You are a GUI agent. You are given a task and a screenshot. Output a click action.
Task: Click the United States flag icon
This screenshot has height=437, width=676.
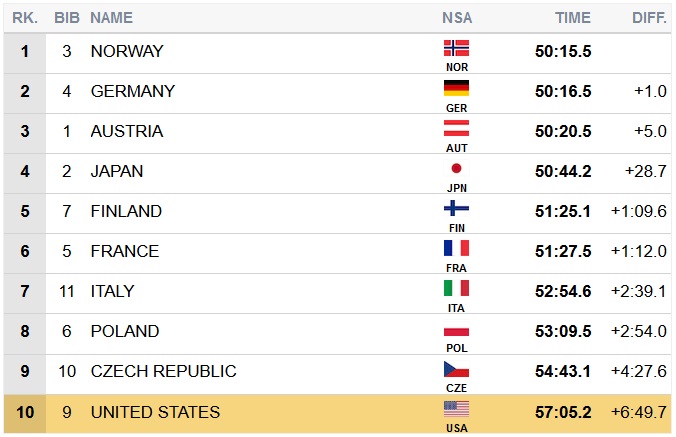pyautogui.click(x=456, y=408)
